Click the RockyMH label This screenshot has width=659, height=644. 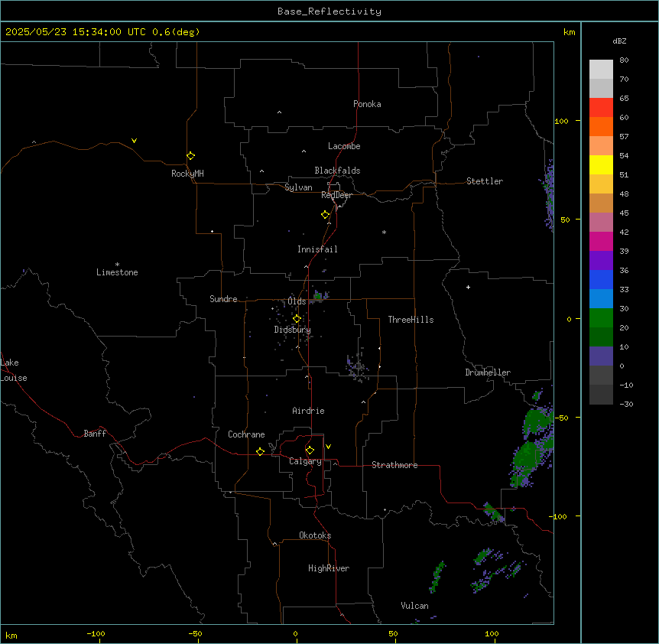(187, 174)
